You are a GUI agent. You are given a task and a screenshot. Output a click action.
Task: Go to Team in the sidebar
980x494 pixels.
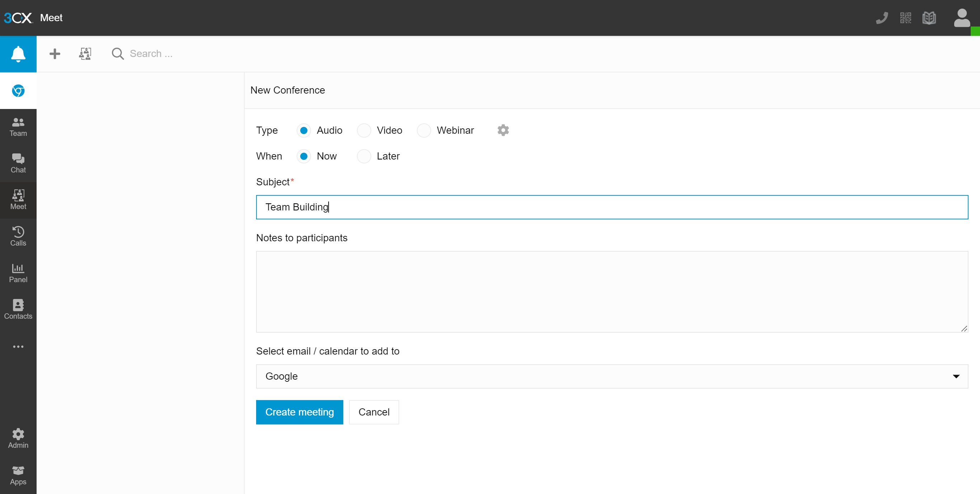(18, 127)
